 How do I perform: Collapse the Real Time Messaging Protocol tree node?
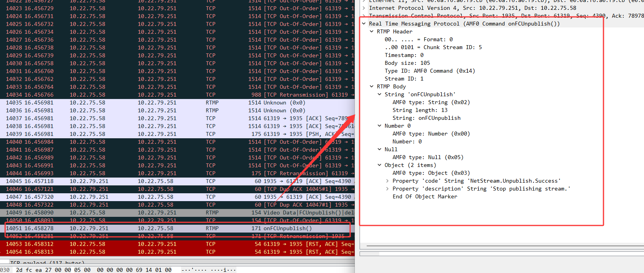pyautogui.click(x=364, y=24)
